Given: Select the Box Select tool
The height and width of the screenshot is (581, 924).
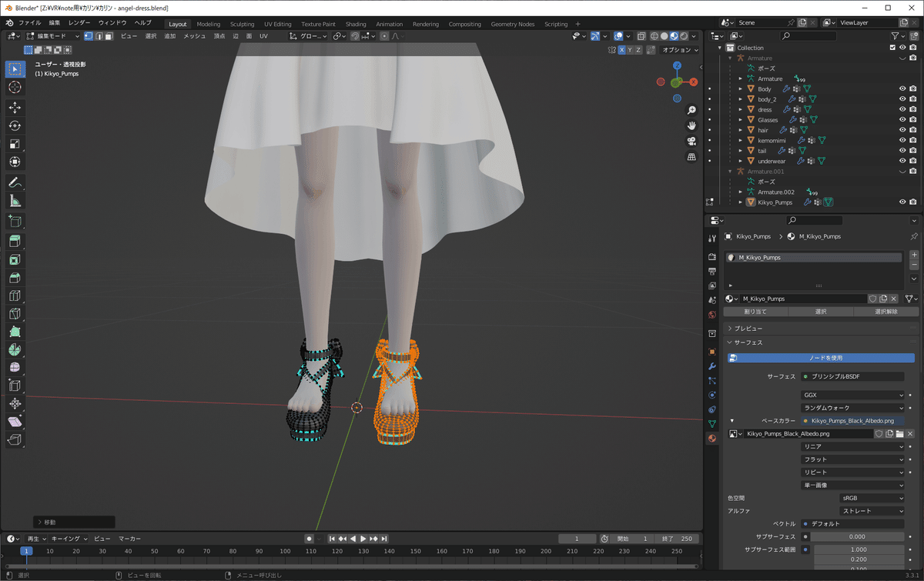Looking at the screenshot, I should (x=15, y=69).
